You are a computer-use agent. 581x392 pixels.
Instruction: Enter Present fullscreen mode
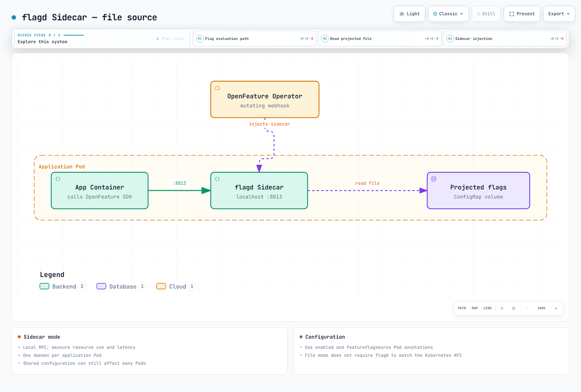point(522,14)
